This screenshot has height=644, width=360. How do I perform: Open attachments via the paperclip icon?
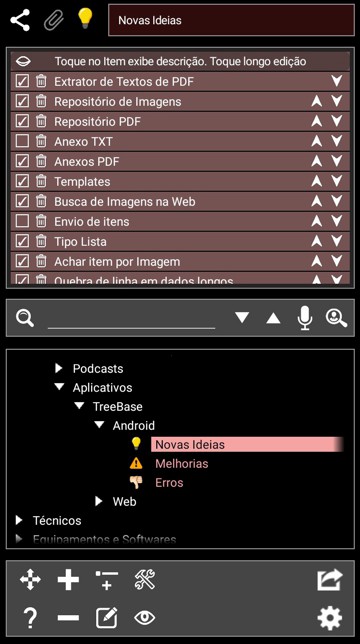(x=54, y=21)
